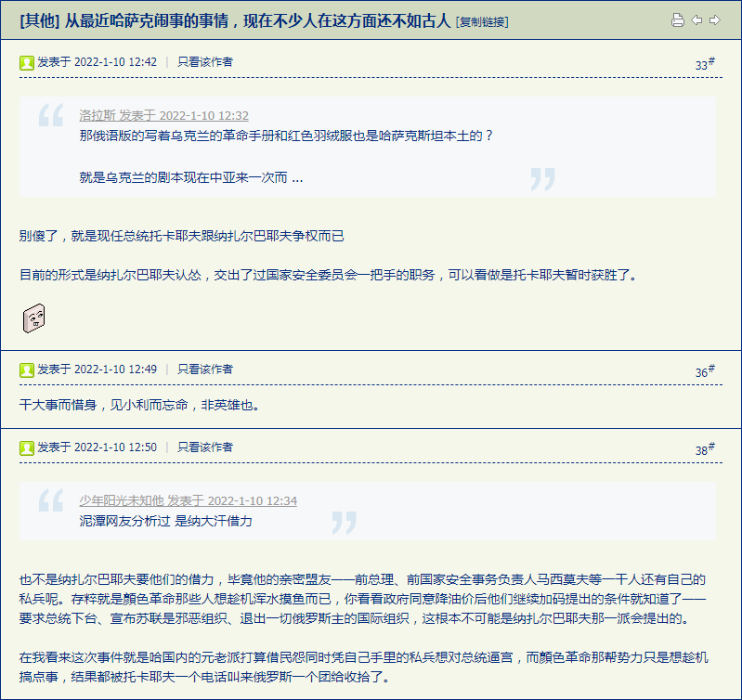Click text 目前的形式是纳扎尔巴耶夫认怂
The width and height of the screenshot is (742, 700).
(330, 275)
